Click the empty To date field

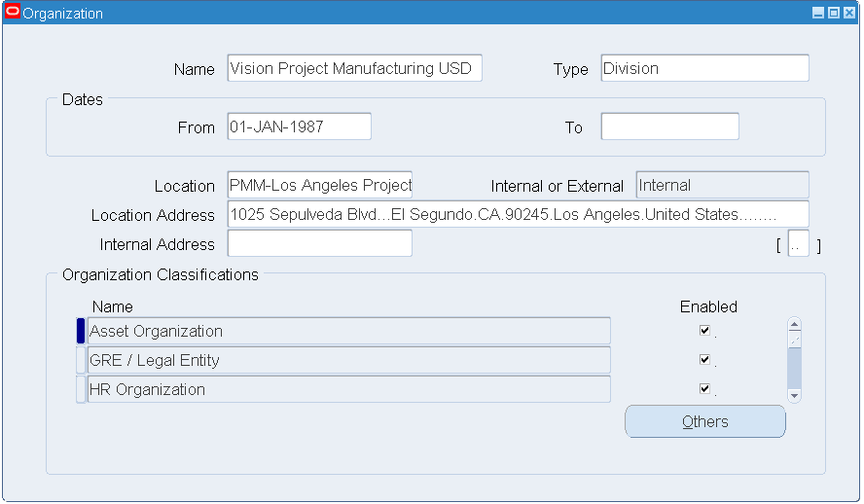pyautogui.click(x=669, y=126)
